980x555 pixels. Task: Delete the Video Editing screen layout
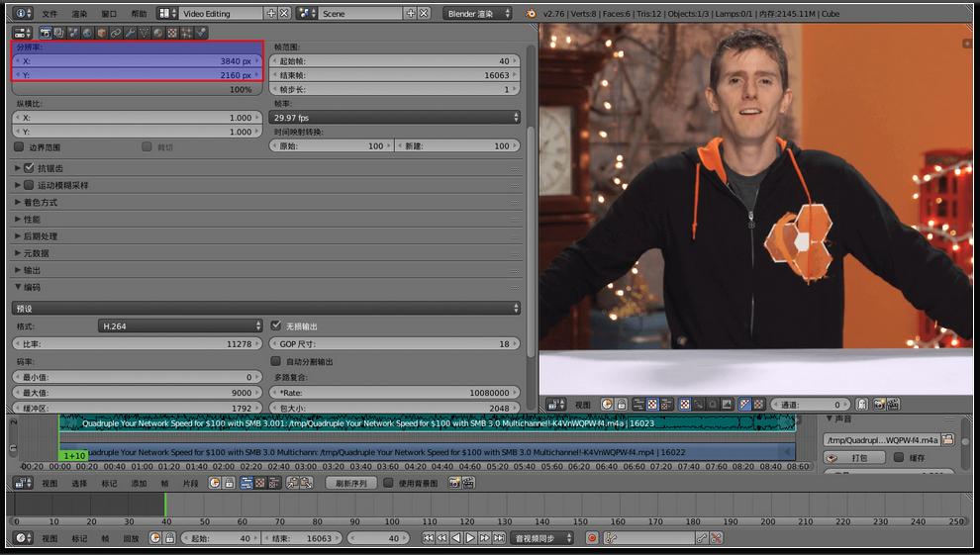point(284,13)
